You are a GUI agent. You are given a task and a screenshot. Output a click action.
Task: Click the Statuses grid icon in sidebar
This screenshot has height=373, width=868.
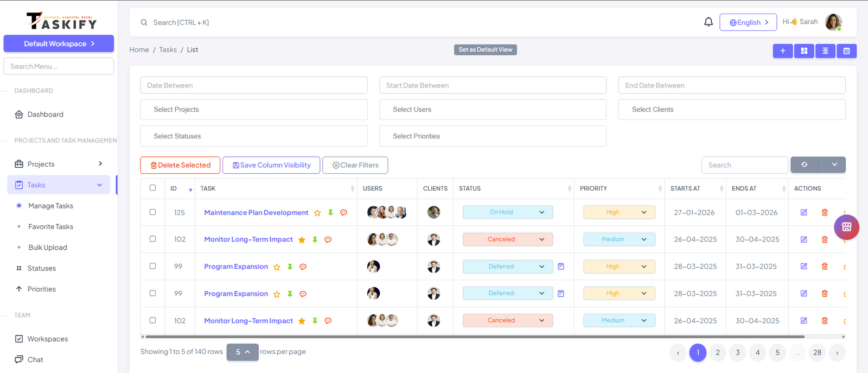[x=19, y=268]
